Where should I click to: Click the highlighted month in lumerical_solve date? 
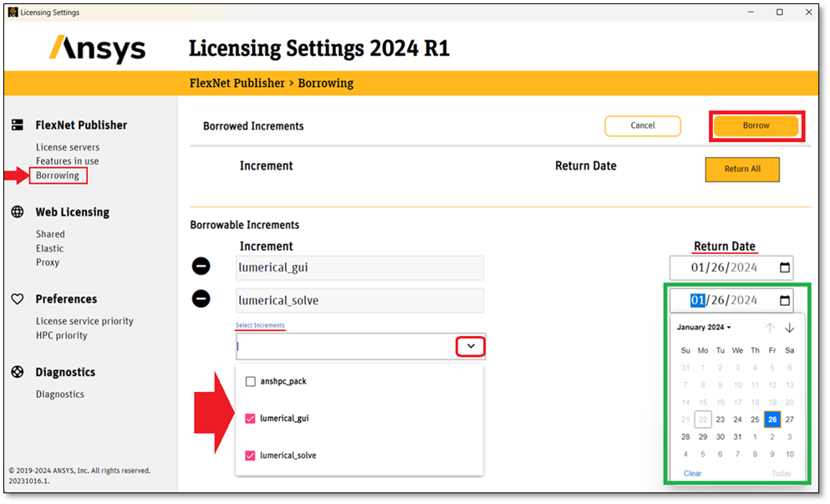[697, 300]
